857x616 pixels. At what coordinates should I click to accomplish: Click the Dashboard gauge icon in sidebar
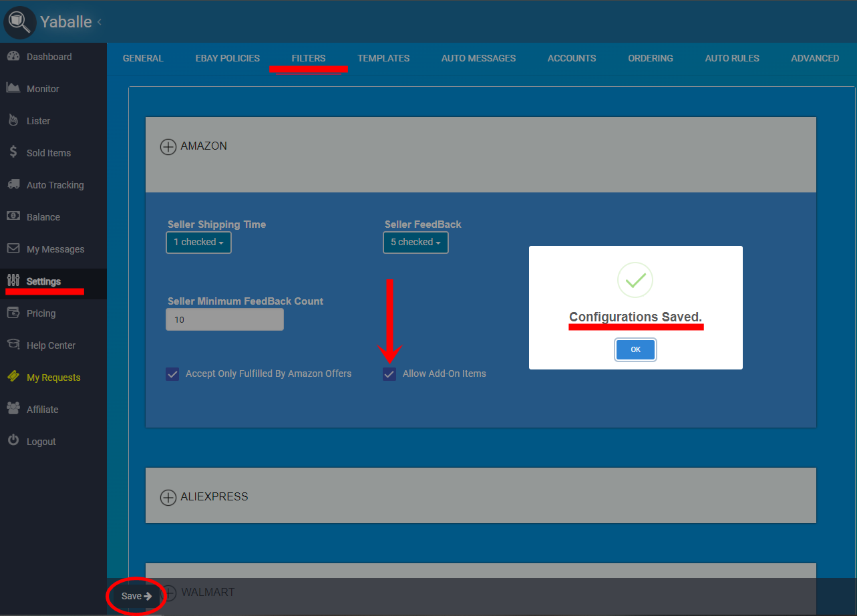click(x=13, y=57)
